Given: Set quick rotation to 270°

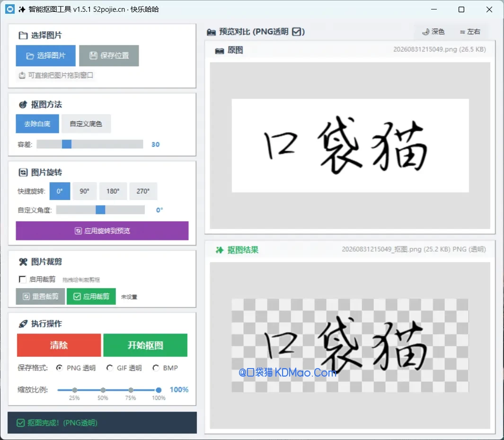Looking at the screenshot, I should pos(143,191).
